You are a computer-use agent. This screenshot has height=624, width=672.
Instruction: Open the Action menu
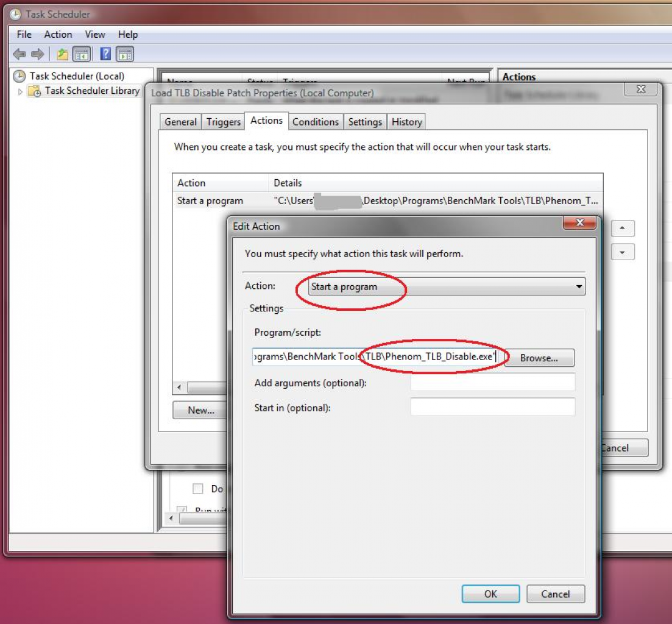tap(58, 34)
